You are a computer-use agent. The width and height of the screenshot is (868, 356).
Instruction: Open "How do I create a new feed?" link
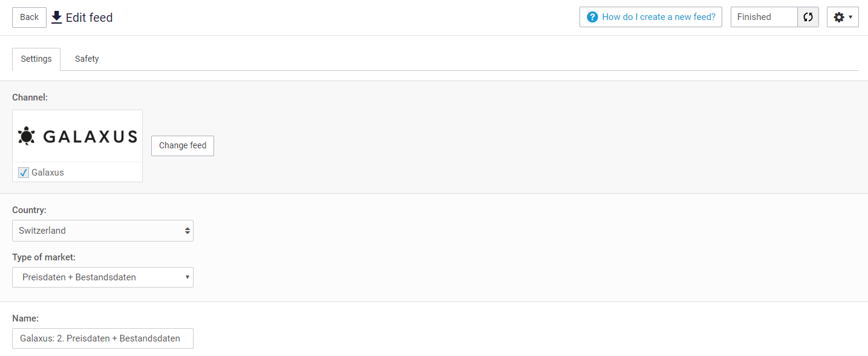coord(658,17)
